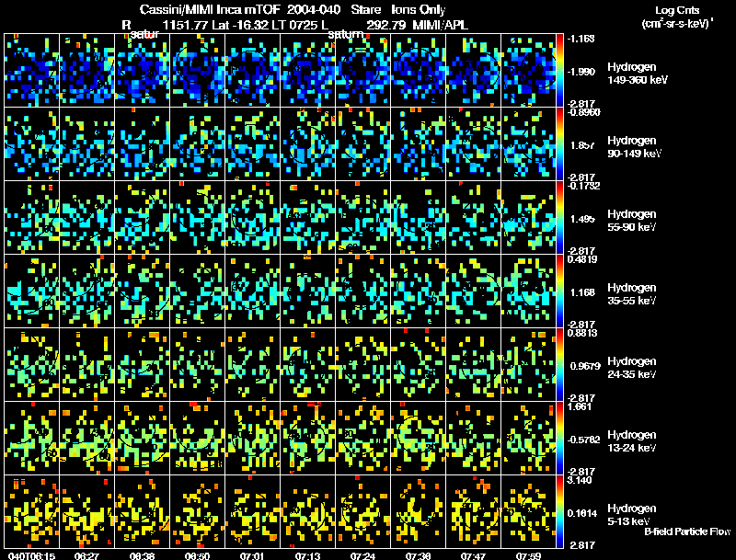Click the '1151.77' R value in header

point(185,25)
